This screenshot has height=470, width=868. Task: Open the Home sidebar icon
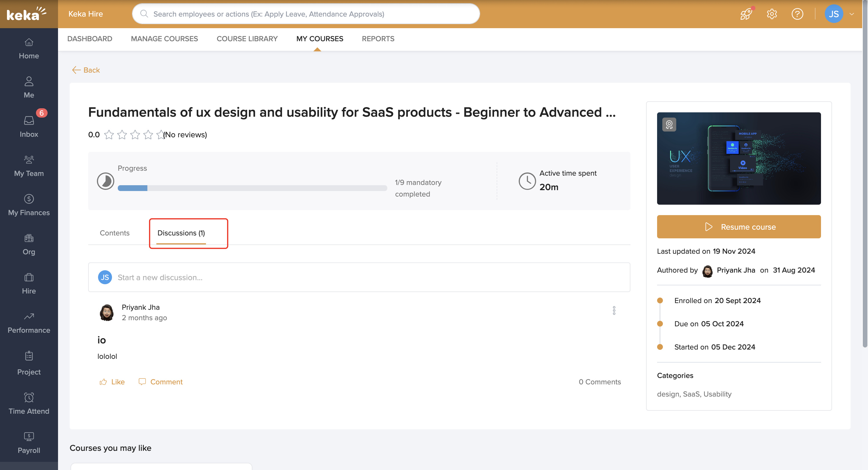point(29,48)
